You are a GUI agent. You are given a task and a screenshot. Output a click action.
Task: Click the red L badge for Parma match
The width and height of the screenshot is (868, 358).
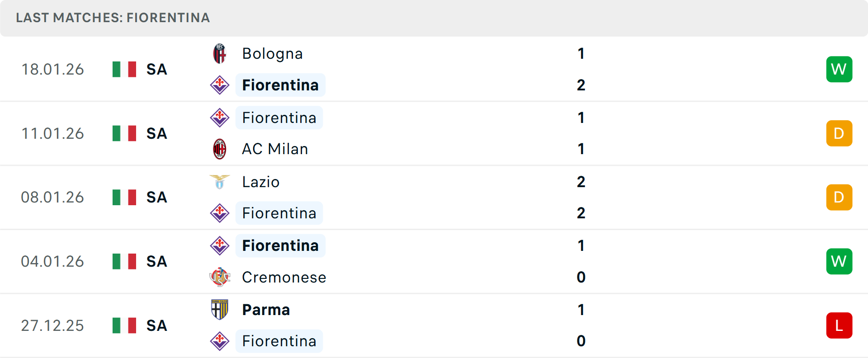click(x=839, y=325)
